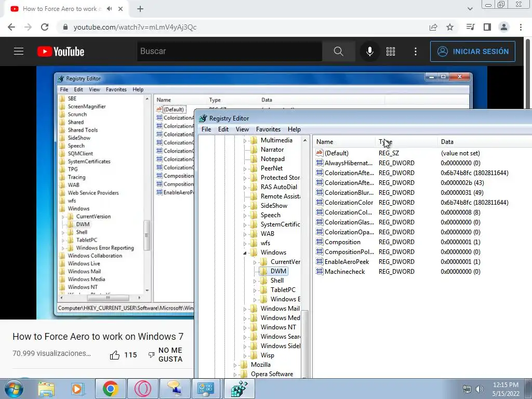This screenshot has height=399, width=532.
Task: Open Chrome's three-dot menu
Action: click(x=521, y=27)
